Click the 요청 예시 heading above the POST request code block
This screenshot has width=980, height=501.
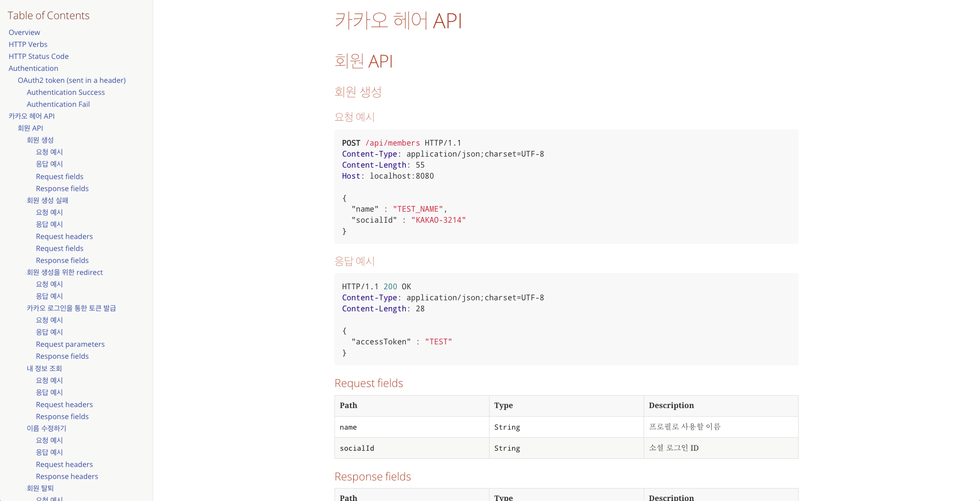click(x=355, y=117)
